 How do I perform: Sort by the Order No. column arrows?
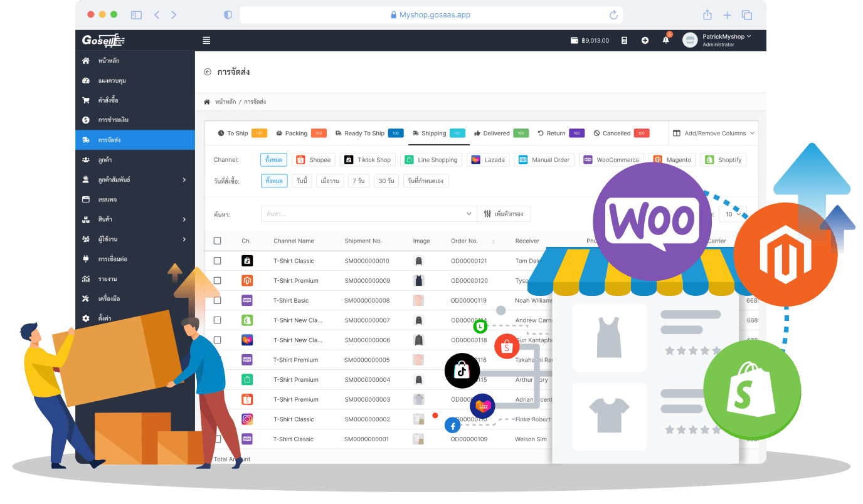[493, 241]
